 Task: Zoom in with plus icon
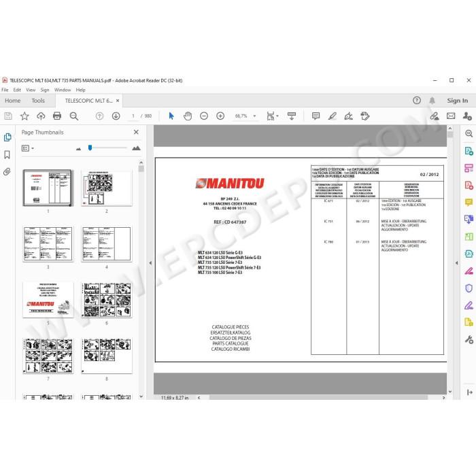coord(220,116)
